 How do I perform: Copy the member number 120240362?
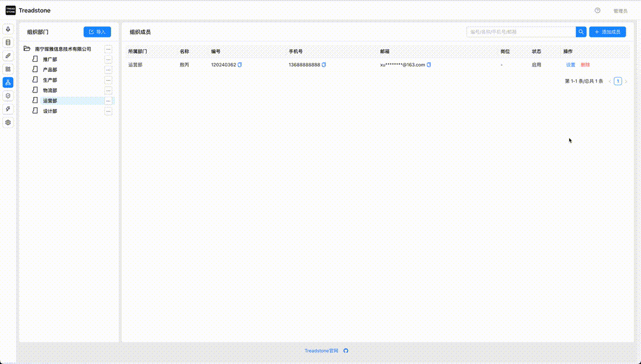pos(240,65)
